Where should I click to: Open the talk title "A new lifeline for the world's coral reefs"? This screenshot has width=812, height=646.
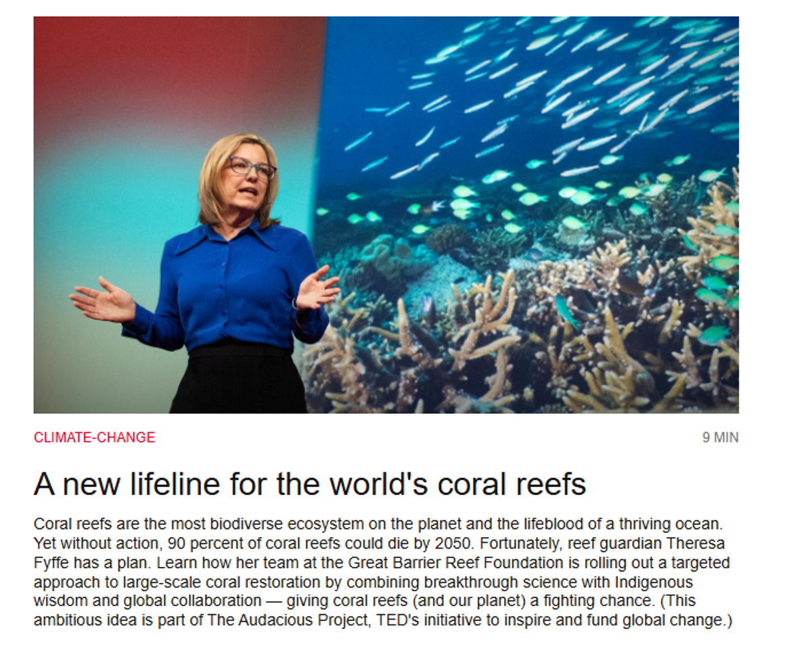[309, 484]
